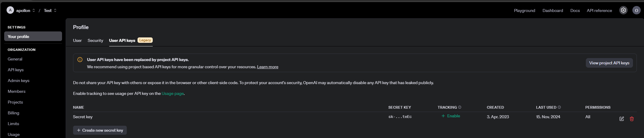Open the settings gear icon
The height and width of the screenshot is (138, 644).
(623, 10)
